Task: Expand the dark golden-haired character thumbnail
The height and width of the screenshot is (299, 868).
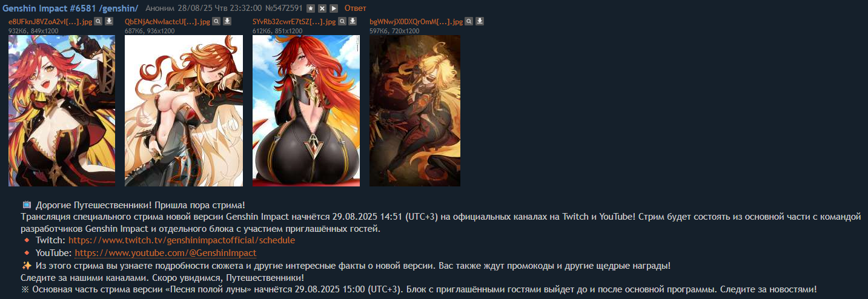Action: (415, 111)
